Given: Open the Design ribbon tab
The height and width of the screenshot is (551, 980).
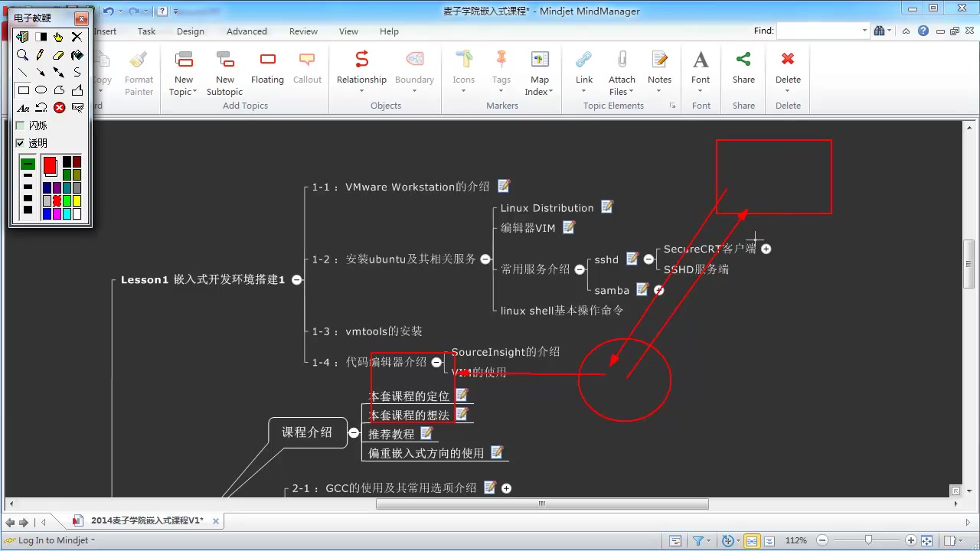Looking at the screenshot, I should point(190,31).
